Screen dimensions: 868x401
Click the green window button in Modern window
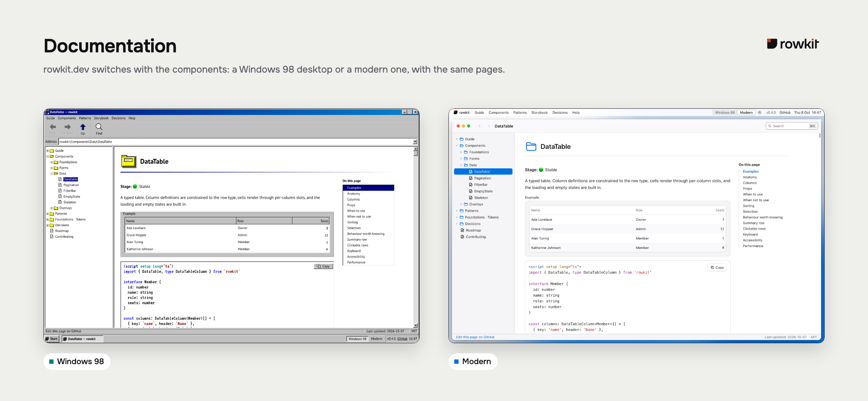469,126
